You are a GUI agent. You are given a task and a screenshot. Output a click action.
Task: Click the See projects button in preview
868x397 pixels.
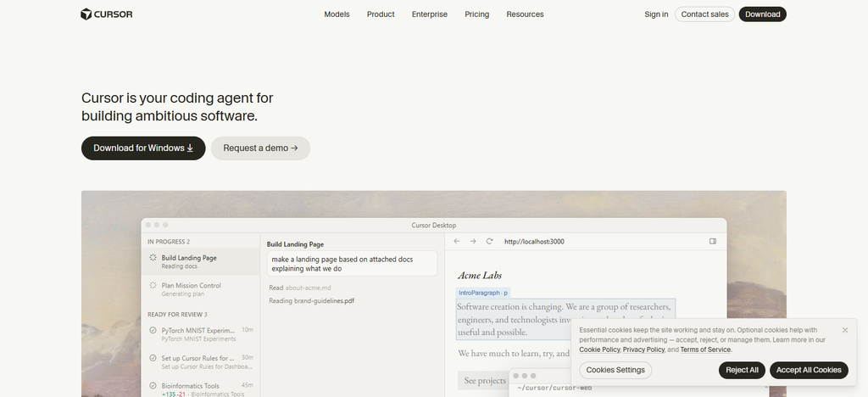[x=484, y=380]
